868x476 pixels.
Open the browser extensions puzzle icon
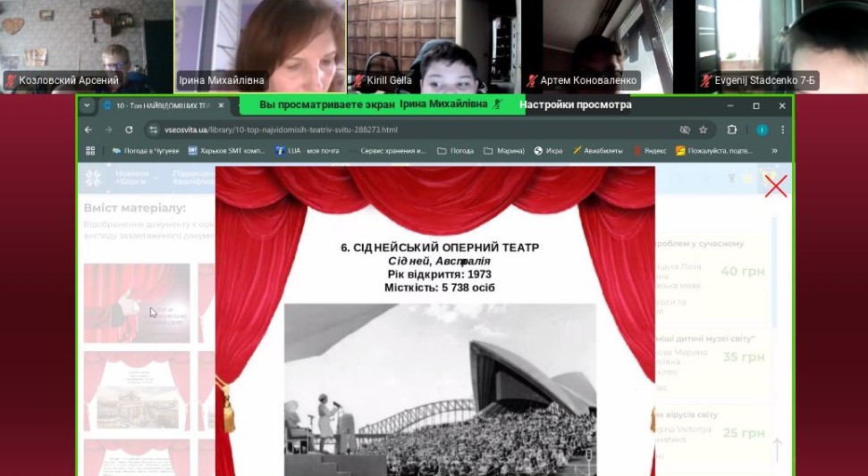[x=732, y=129]
